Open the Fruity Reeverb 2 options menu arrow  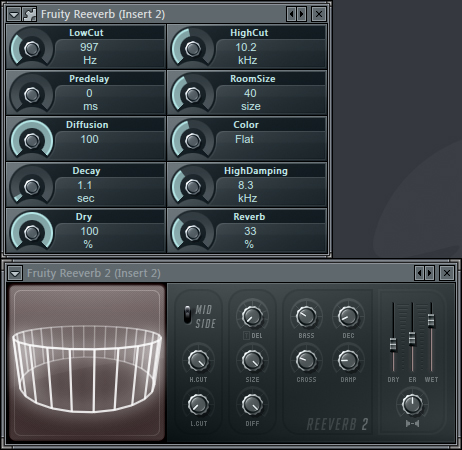[x=15, y=274]
